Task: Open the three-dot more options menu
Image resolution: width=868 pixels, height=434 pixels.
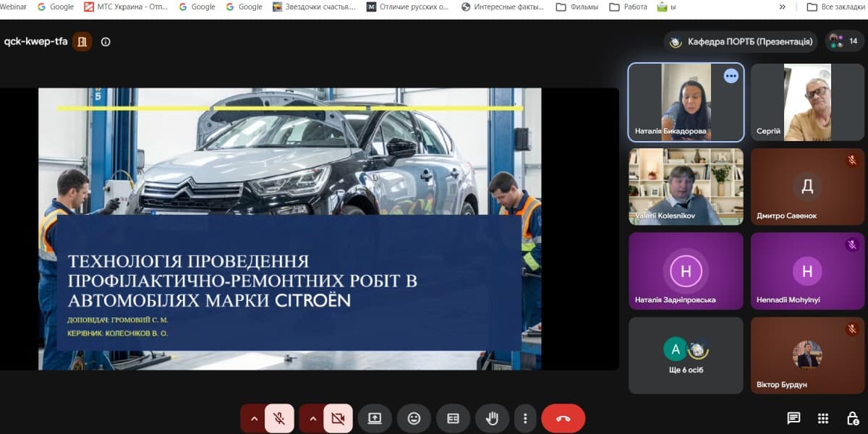Action: click(525, 418)
